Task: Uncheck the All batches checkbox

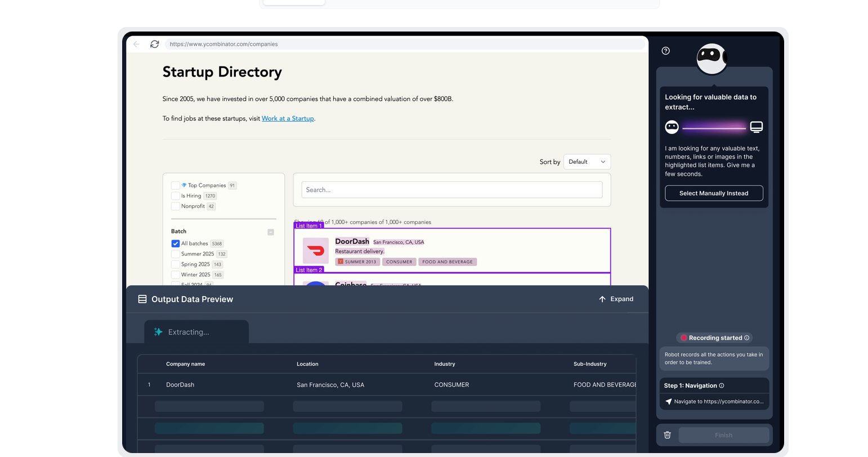Action: [176, 244]
